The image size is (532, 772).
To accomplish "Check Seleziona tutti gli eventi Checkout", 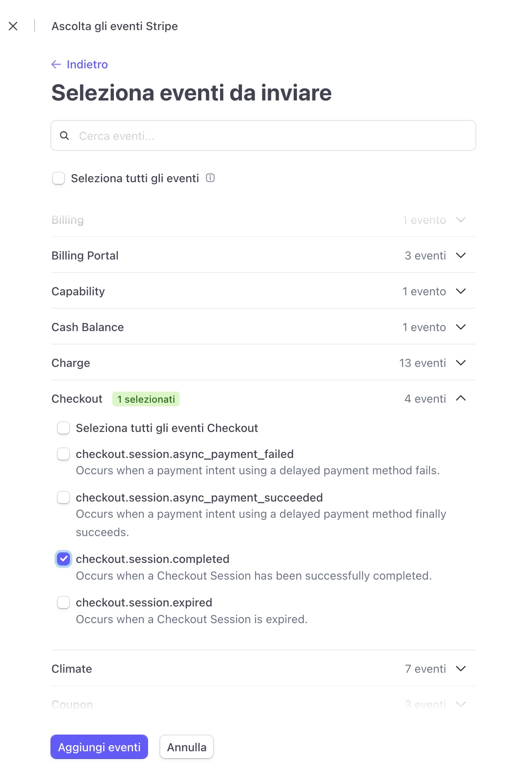I will pyautogui.click(x=63, y=428).
